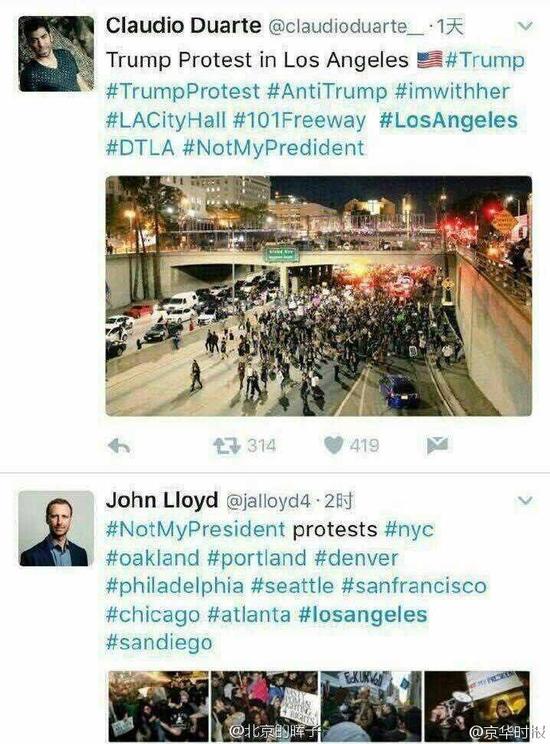The width and height of the screenshot is (550, 744).
Task: Send Claudio's tweet via direct message
Action: (x=437, y=445)
